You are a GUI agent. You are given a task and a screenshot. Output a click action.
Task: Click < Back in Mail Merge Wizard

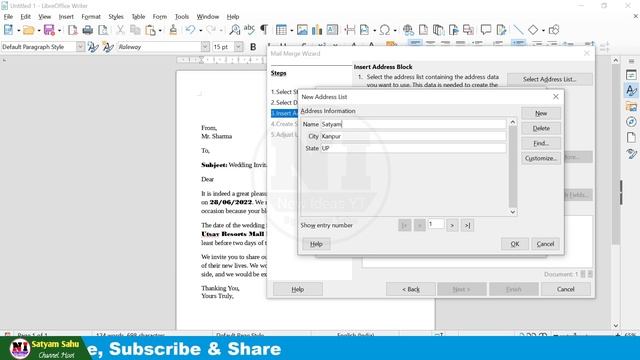click(411, 289)
